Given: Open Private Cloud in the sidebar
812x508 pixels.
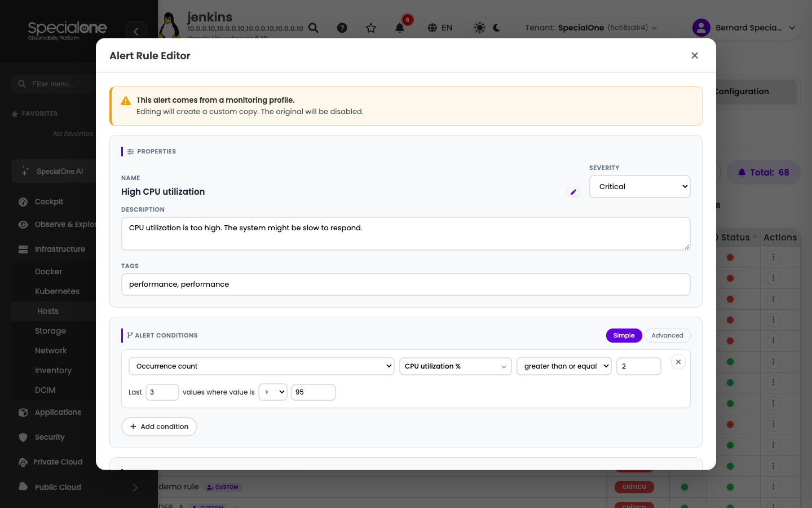Looking at the screenshot, I should [58, 462].
